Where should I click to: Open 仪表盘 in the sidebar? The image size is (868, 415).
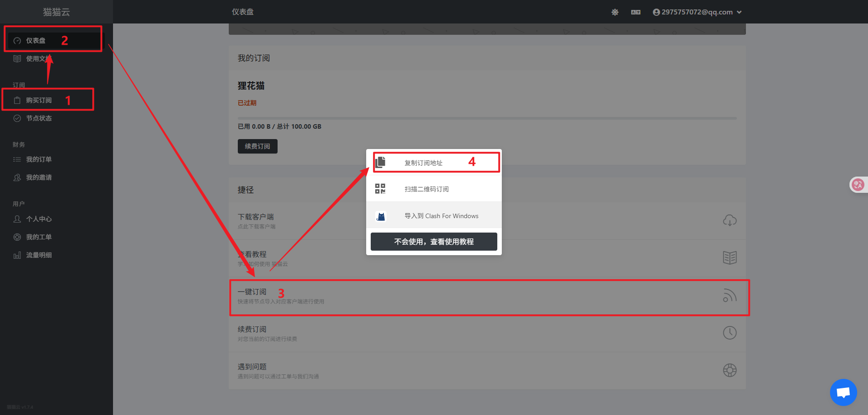(36, 41)
